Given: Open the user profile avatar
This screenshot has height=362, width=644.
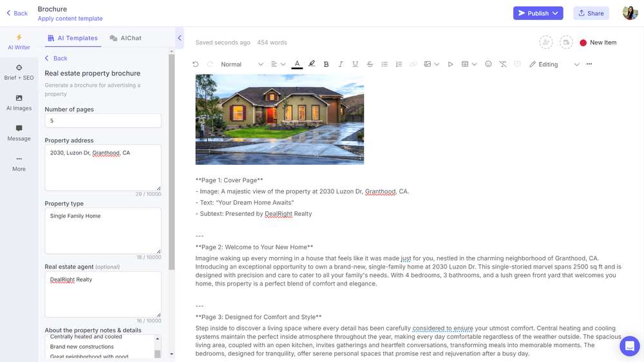Looking at the screenshot, I should coord(630,13).
